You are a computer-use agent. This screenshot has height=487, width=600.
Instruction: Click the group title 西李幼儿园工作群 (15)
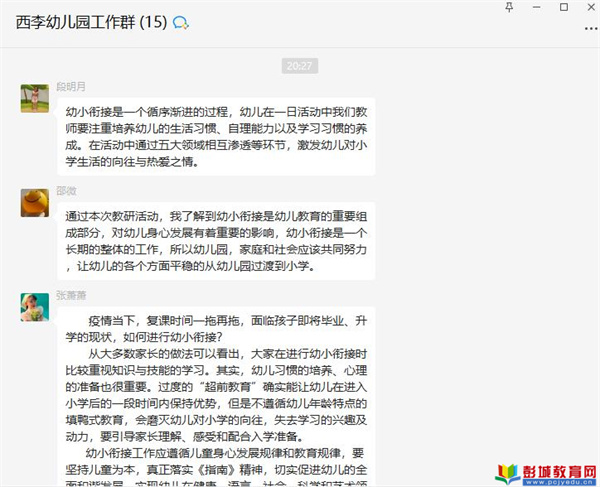(91, 23)
